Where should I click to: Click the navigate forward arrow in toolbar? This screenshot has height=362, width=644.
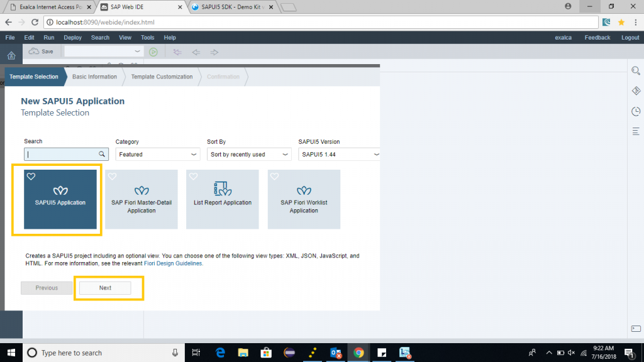point(214,52)
